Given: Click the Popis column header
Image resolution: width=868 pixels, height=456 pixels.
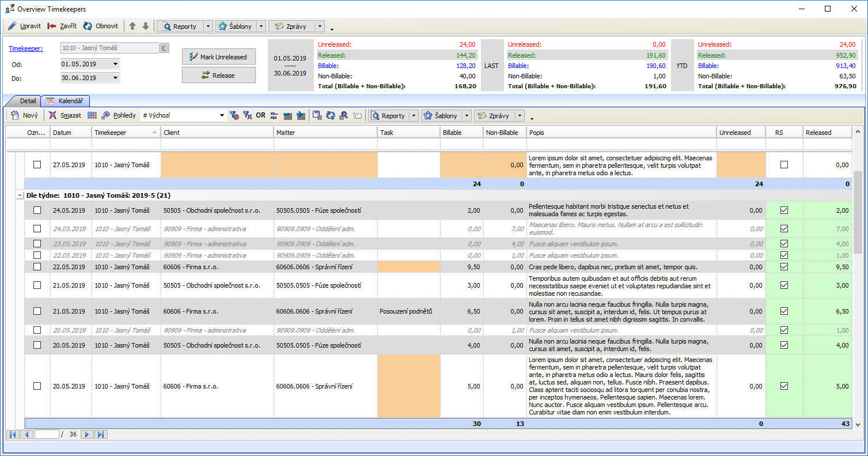Looking at the screenshot, I should tap(621, 133).
